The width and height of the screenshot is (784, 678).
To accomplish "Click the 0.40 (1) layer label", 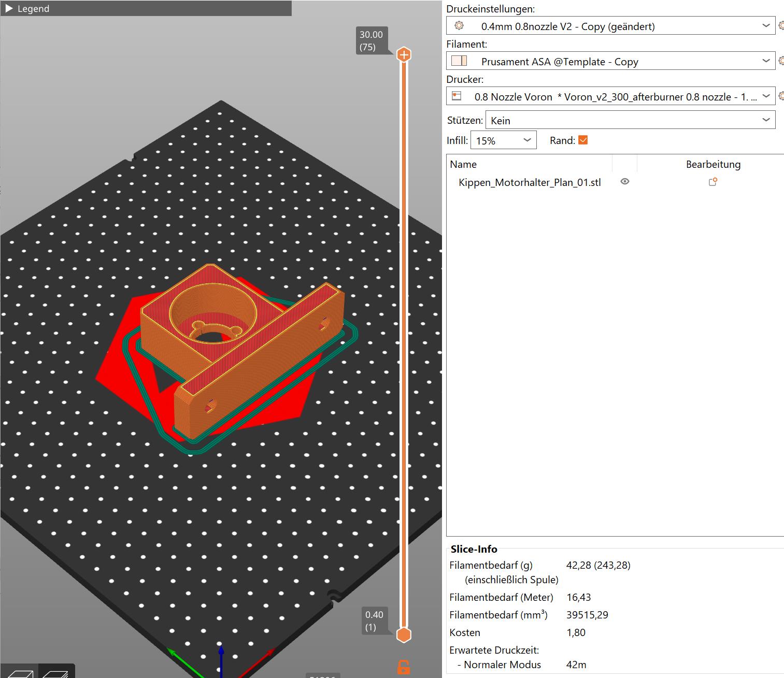I will pyautogui.click(x=374, y=621).
